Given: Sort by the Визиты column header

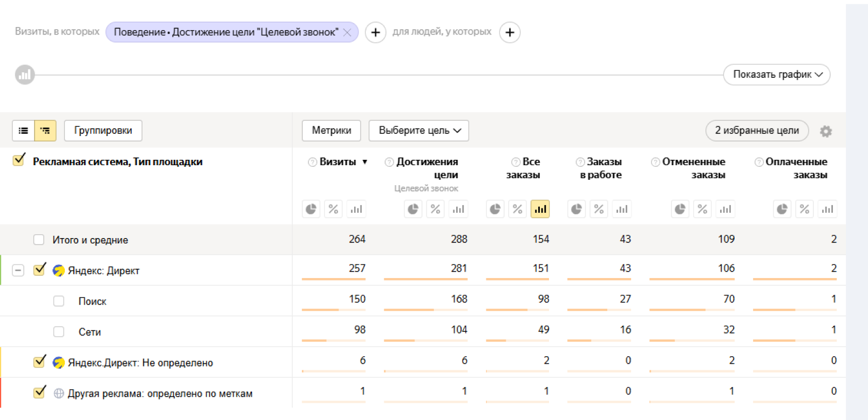Looking at the screenshot, I should 338,162.
